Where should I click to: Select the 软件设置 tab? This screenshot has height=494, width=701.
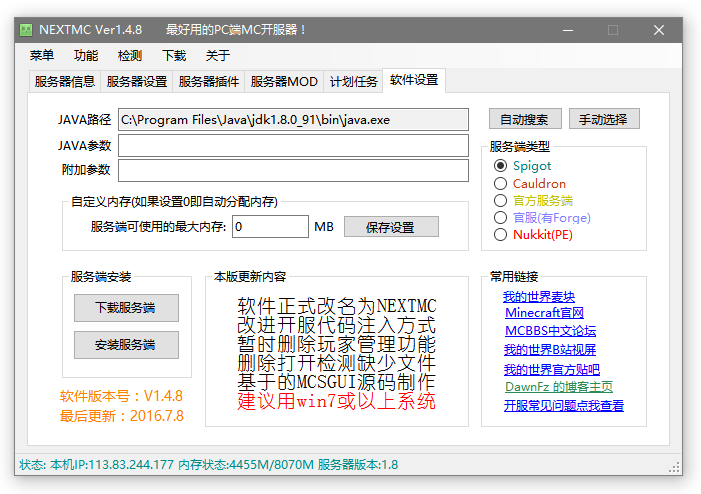point(414,80)
